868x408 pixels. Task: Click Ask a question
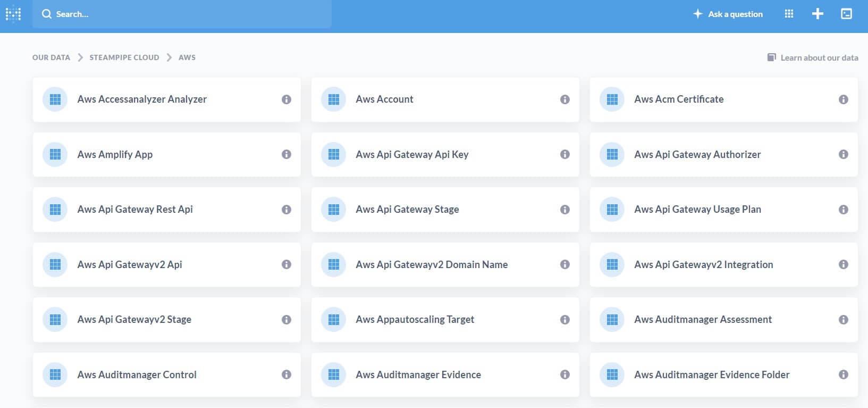coord(728,14)
